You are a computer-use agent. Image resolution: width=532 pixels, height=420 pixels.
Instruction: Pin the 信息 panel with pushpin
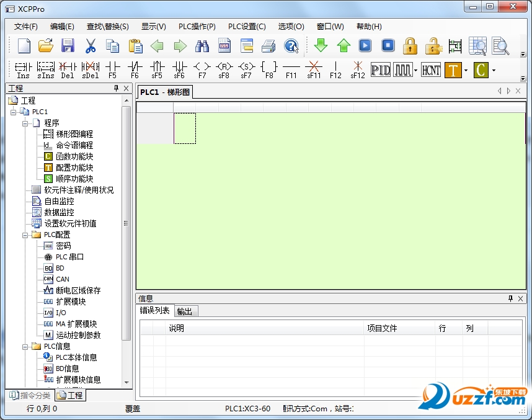pos(511,298)
